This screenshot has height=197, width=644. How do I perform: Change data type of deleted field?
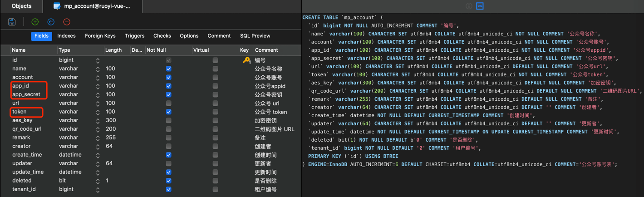(x=98, y=181)
